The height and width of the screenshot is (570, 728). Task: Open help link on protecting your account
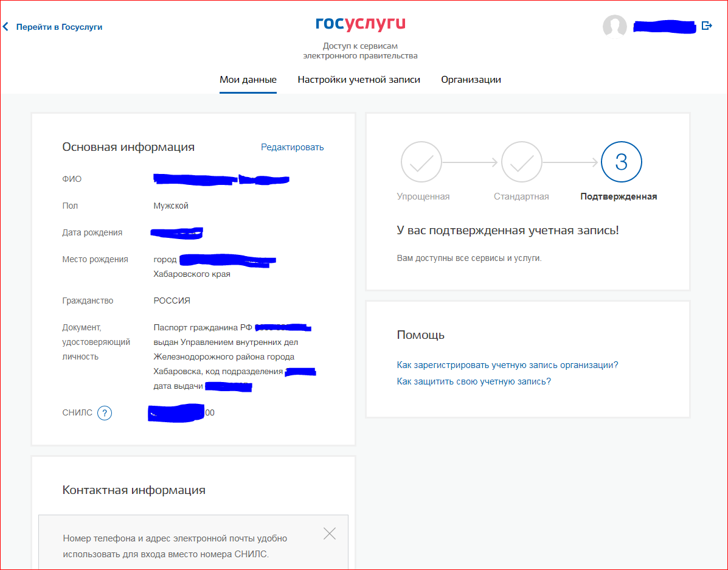tap(474, 381)
